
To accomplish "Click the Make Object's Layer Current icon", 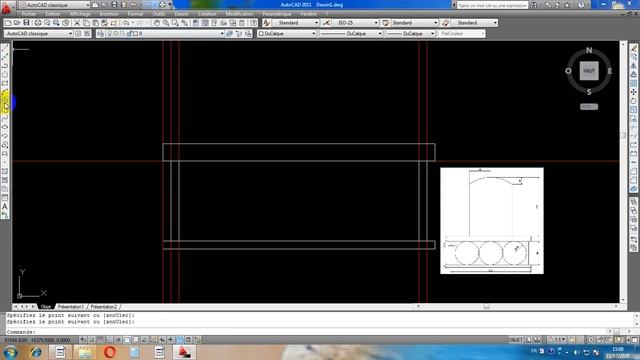I will tap(229, 33).
